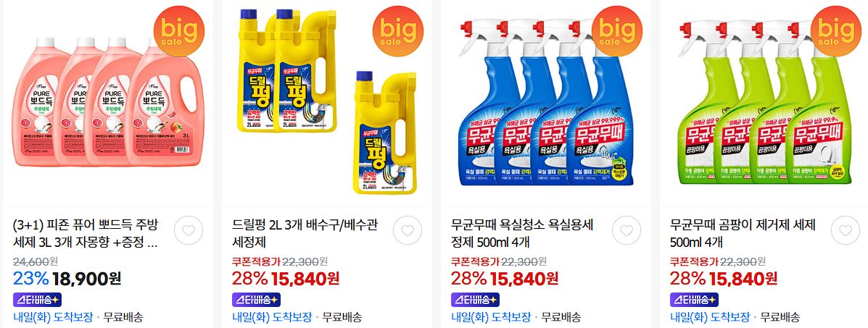Open 드릴펑 2L 3개 배수구 세정제 title

[x=305, y=233]
